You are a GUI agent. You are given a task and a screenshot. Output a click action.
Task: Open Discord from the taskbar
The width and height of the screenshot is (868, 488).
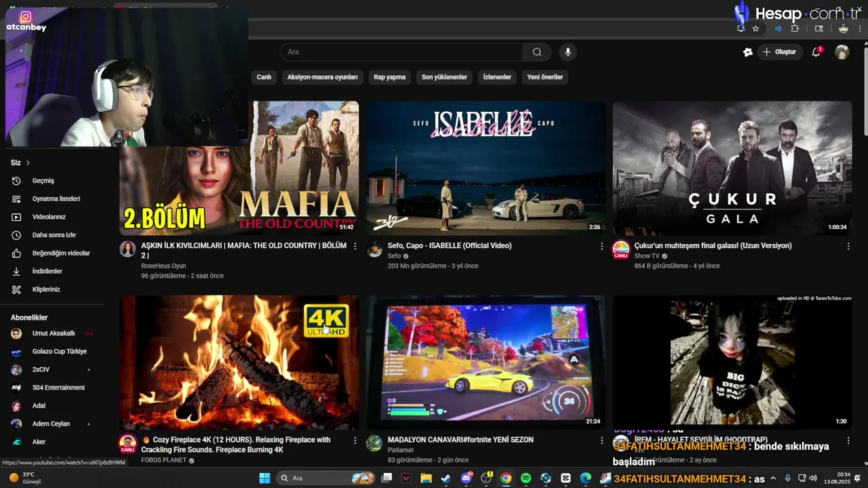(x=466, y=479)
